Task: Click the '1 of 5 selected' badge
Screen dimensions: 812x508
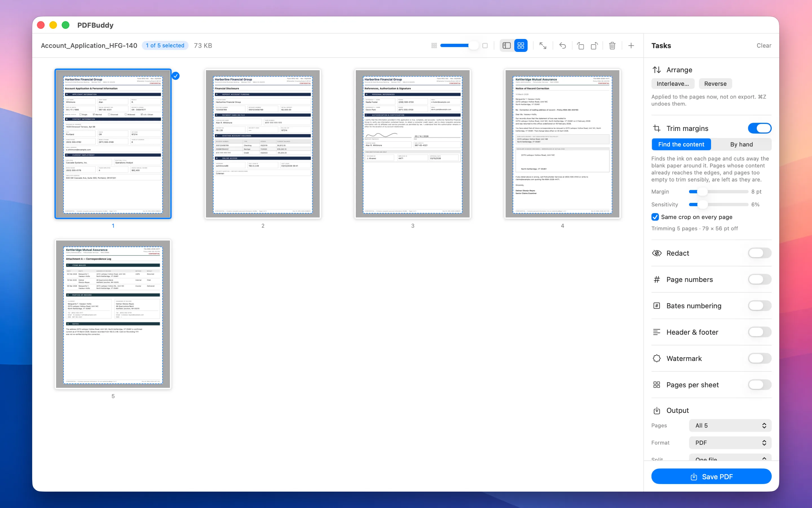Action: coord(165,46)
